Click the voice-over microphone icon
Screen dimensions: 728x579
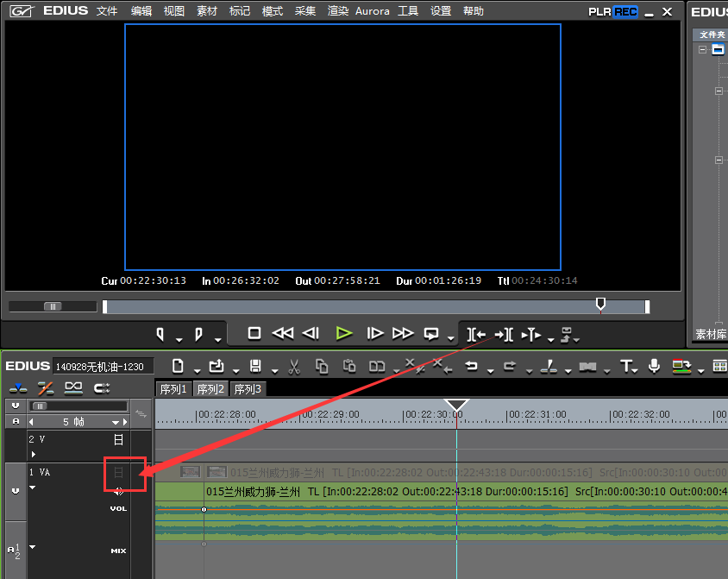click(x=655, y=367)
